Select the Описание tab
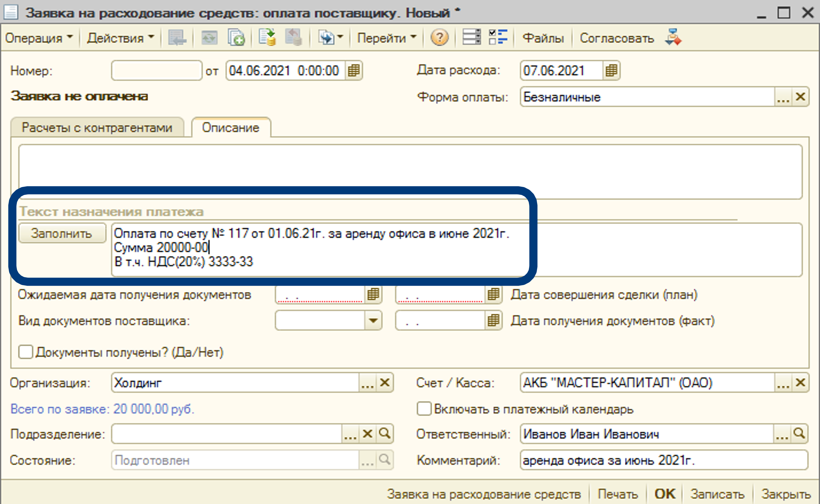Viewport: 820px width, 504px height. pyautogui.click(x=231, y=128)
